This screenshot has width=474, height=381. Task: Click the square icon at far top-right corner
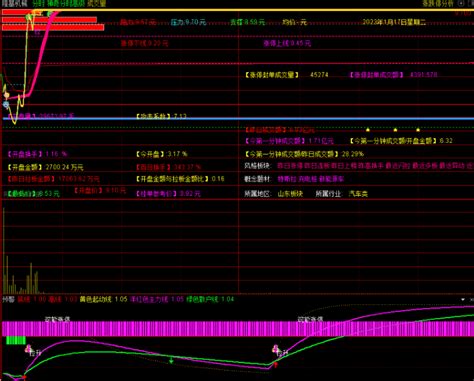coord(471,3)
